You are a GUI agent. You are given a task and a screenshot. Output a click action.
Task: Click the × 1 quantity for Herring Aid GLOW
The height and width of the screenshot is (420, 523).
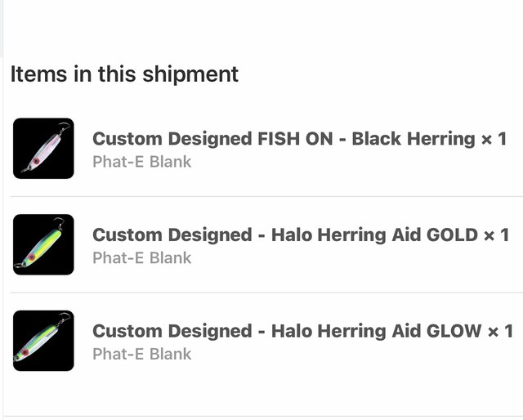pyautogui.click(x=500, y=331)
